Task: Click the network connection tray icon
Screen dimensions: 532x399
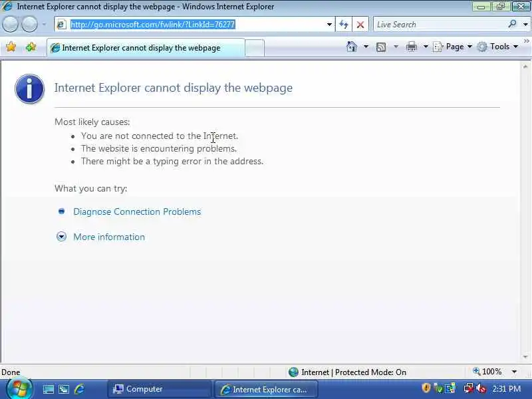Action: pyautogui.click(x=469, y=388)
